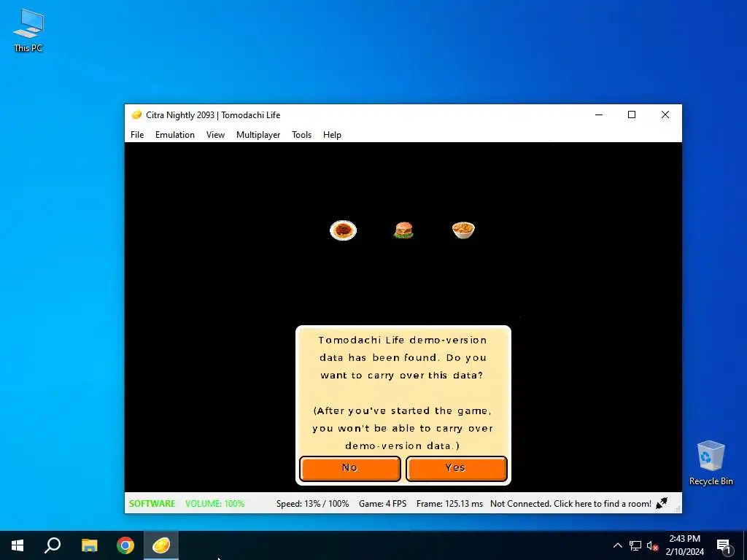Click the spaghetti plate food icon
The image size is (747, 560).
pos(343,230)
